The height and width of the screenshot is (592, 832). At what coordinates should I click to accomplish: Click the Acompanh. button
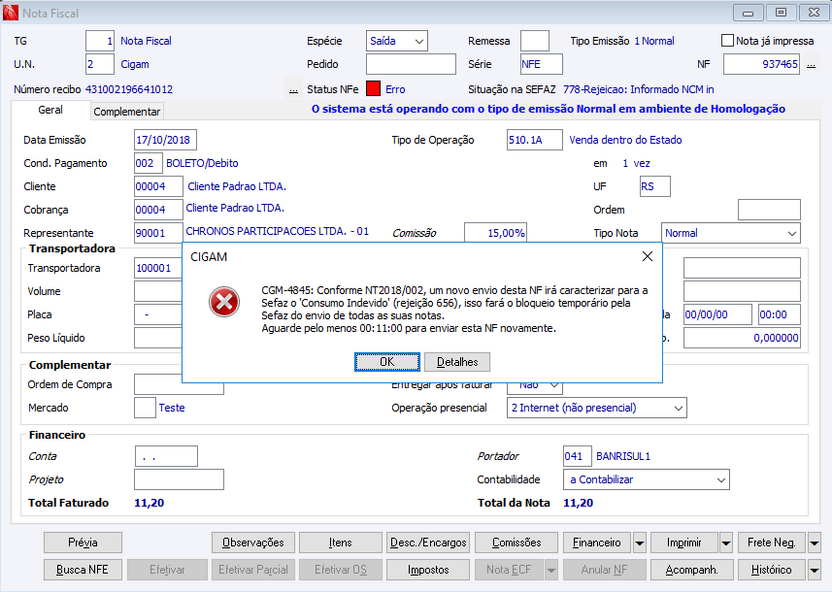(x=692, y=570)
